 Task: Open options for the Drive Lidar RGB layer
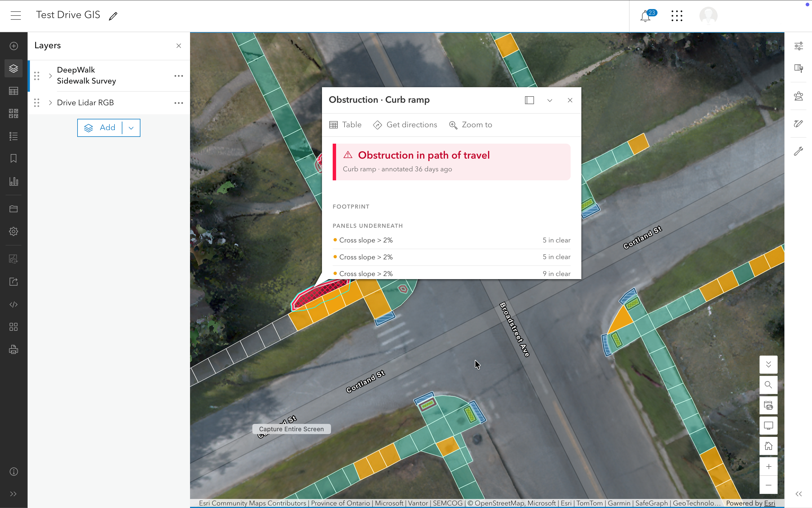(179, 103)
